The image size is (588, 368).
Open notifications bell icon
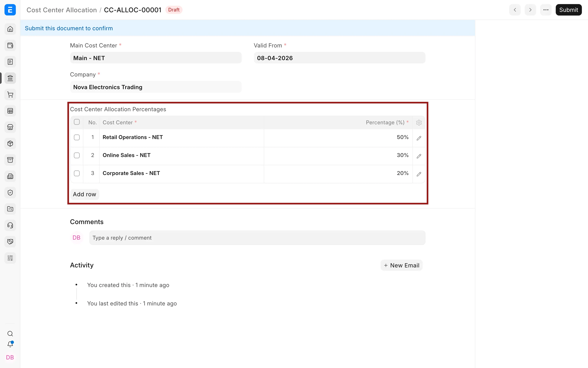[10, 344]
